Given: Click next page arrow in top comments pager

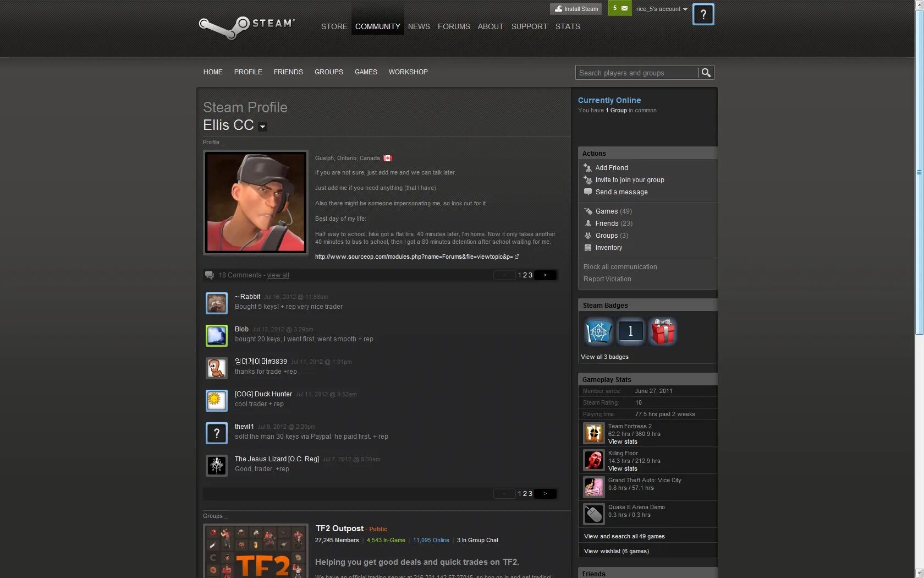Looking at the screenshot, I should pos(545,275).
